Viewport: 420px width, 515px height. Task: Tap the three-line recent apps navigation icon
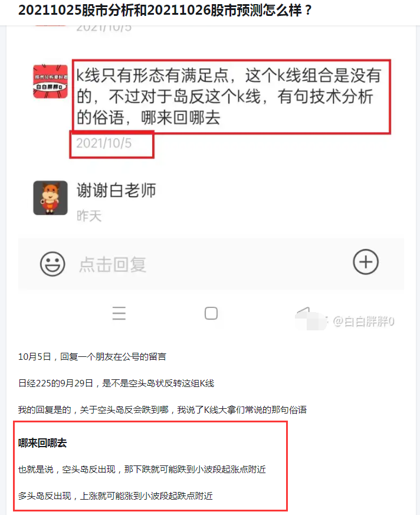pyautogui.click(x=119, y=313)
